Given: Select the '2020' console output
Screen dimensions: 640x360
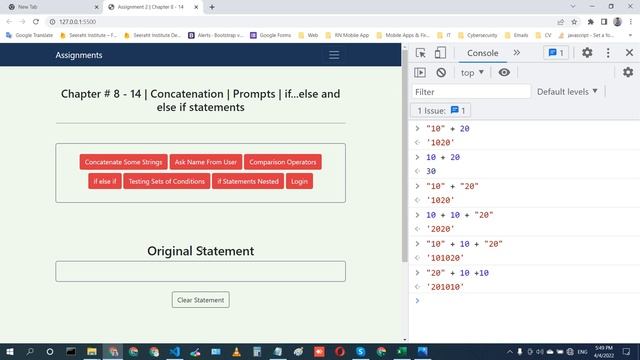Looking at the screenshot, I should [440, 229].
